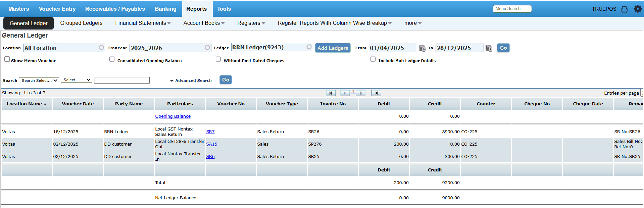This screenshot has height=208, width=644.
Task: Click the printer icon next to TRUEPOS
Action: 624,9
